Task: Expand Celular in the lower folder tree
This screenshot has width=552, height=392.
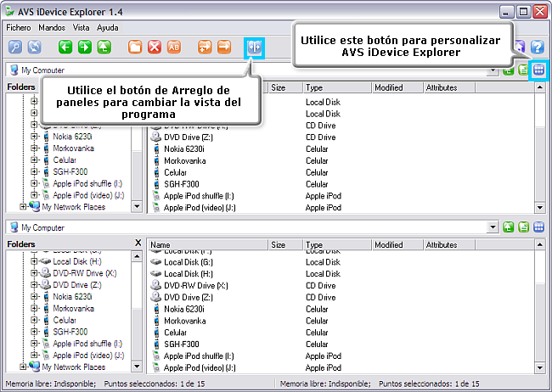Action: [34, 320]
